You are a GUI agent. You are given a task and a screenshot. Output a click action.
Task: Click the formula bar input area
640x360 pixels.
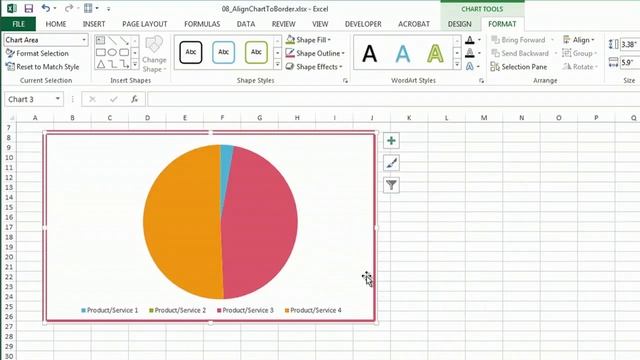pos(393,99)
